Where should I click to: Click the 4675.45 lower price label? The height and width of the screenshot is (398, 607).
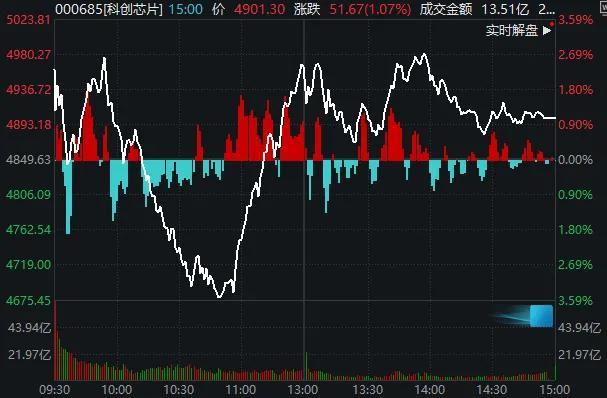click(29, 300)
